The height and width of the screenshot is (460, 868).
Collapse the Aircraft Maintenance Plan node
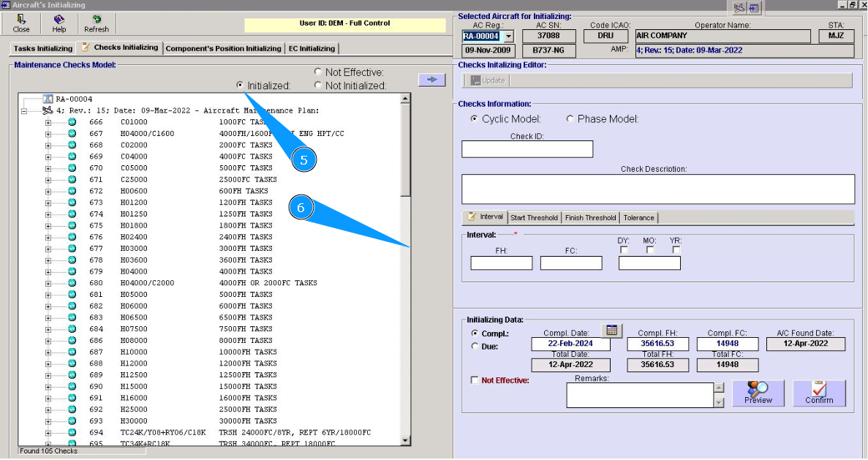[x=24, y=111]
